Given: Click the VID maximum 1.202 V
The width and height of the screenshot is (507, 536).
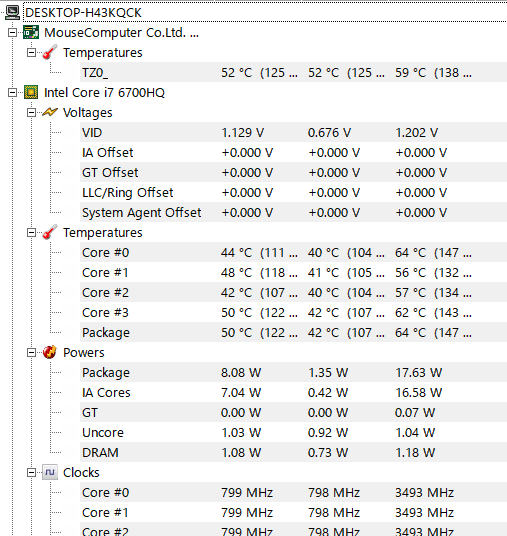Looking at the screenshot, I should 416,133.
